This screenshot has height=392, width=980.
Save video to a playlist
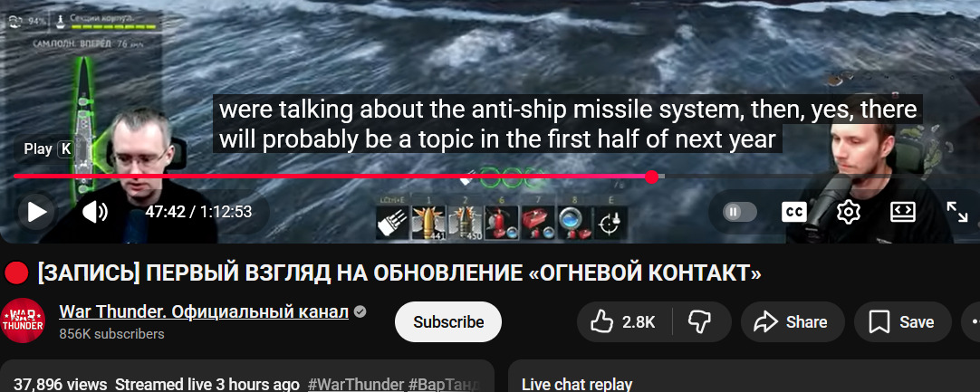[x=902, y=322]
